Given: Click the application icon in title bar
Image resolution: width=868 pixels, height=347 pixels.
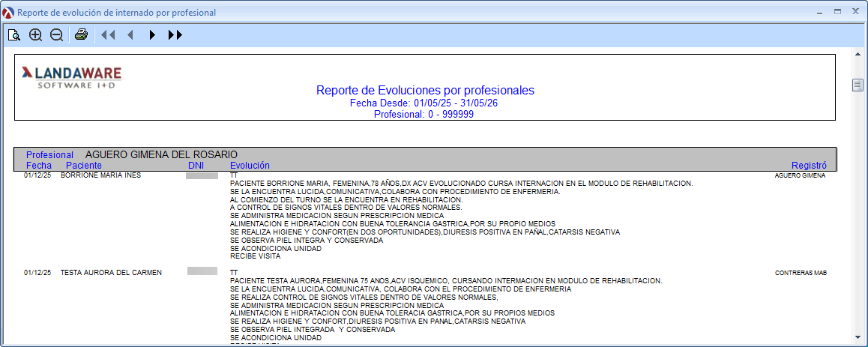Looking at the screenshot, I should 8,12.
